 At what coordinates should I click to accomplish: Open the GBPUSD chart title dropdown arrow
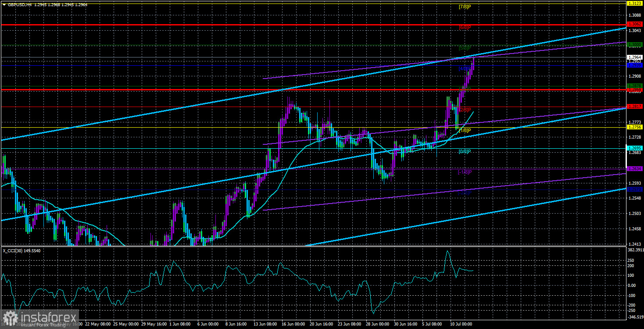(4, 4)
